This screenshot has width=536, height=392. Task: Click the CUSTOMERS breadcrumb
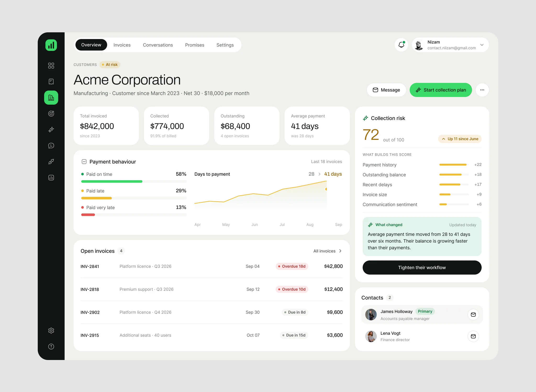[85, 65]
